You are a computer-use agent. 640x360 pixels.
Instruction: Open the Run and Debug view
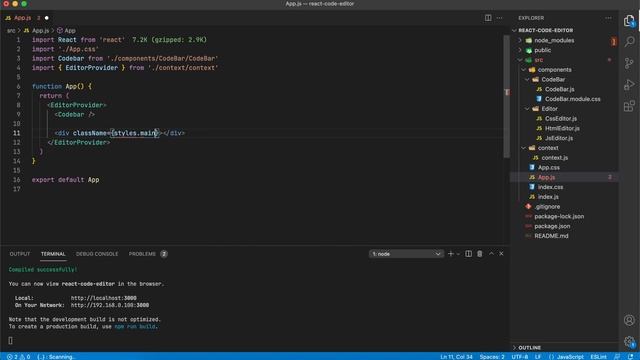click(629, 84)
